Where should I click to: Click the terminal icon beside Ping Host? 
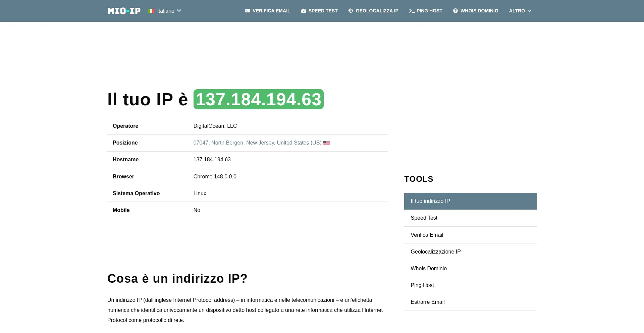[412, 11]
